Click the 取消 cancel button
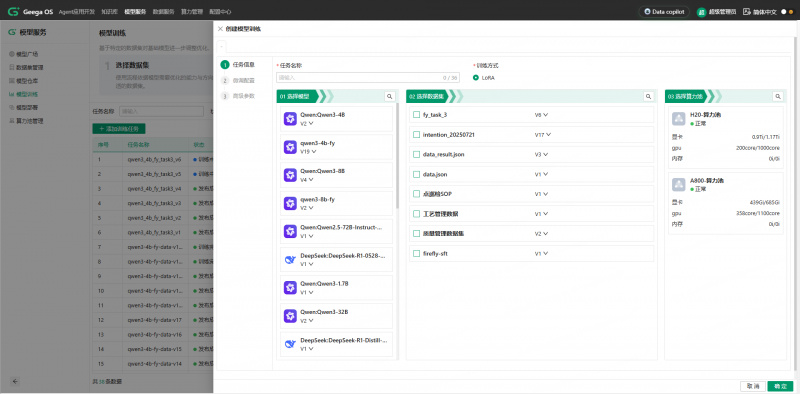800x394 pixels. pyautogui.click(x=753, y=386)
